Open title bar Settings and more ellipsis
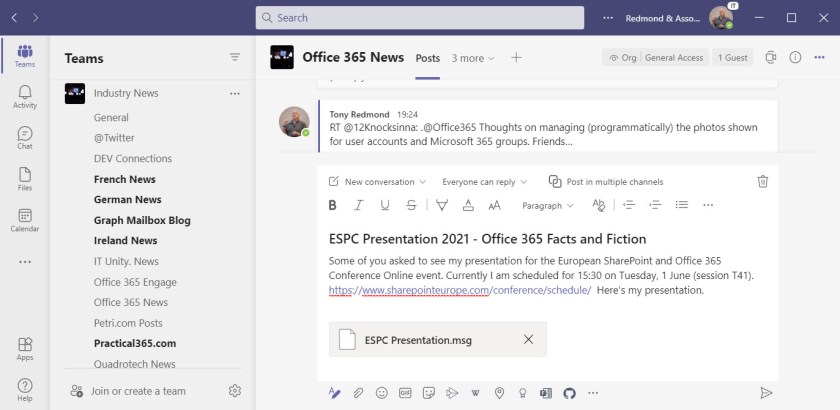 (608, 18)
